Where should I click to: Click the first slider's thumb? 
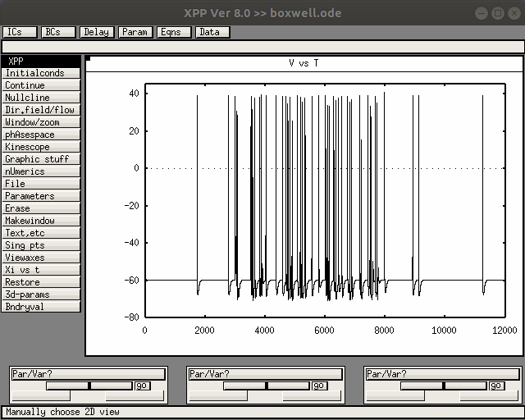click(89, 386)
